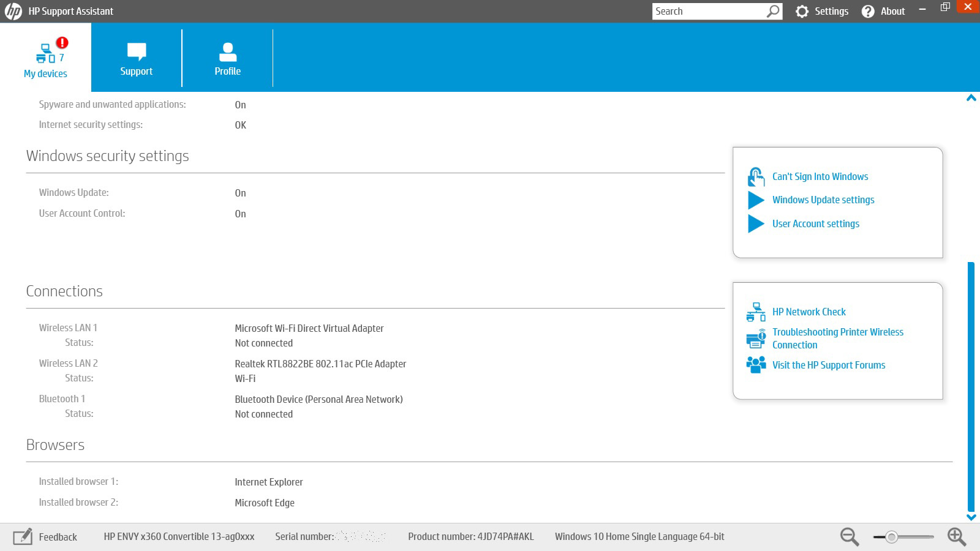980x551 pixels.
Task: Click the zoom slider handle
Action: pyautogui.click(x=892, y=537)
